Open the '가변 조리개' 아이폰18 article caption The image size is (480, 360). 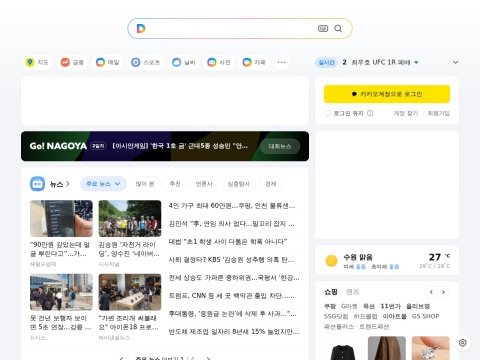(x=129, y=322)
